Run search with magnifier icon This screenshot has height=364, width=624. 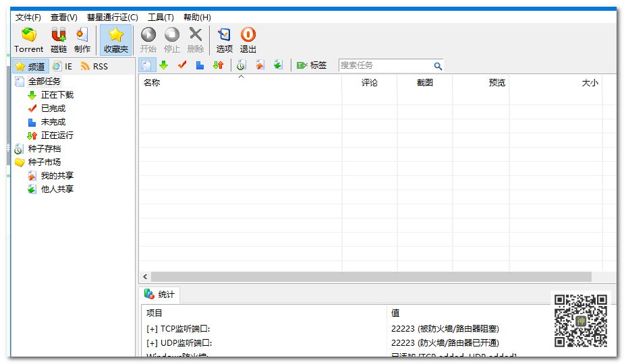click(x=438, y=65)
